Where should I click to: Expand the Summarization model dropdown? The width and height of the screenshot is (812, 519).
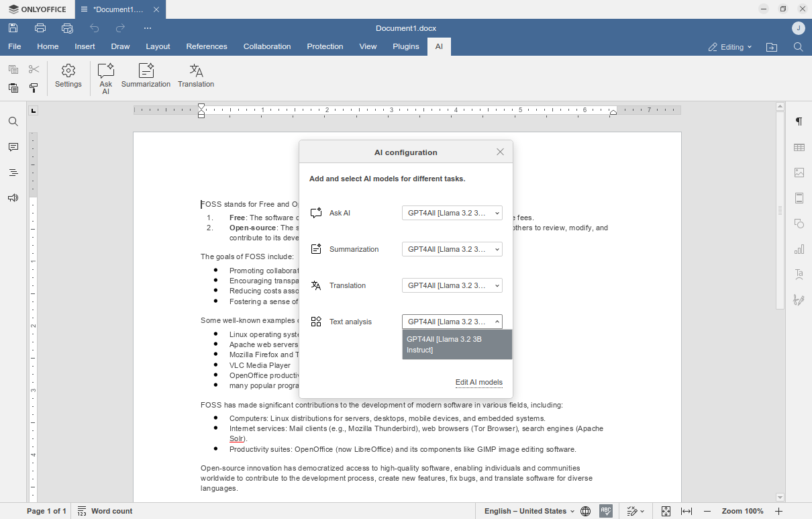point(452,249)
